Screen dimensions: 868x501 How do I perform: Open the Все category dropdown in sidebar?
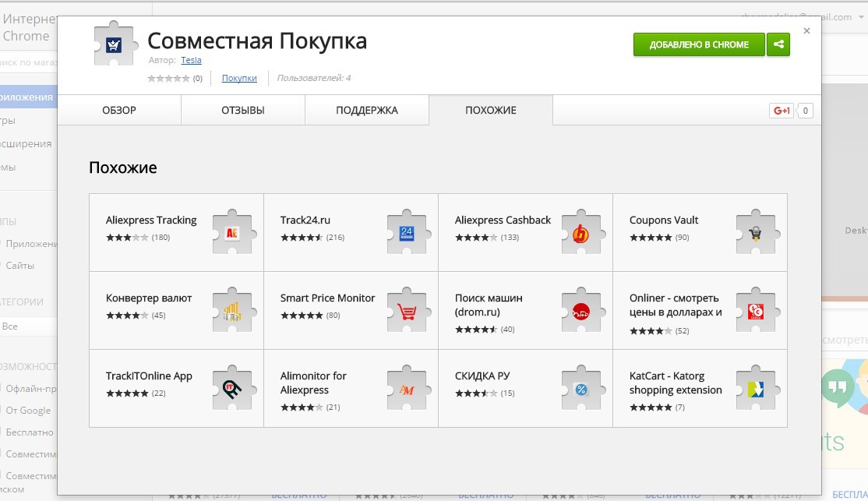(x=28, y=326)
